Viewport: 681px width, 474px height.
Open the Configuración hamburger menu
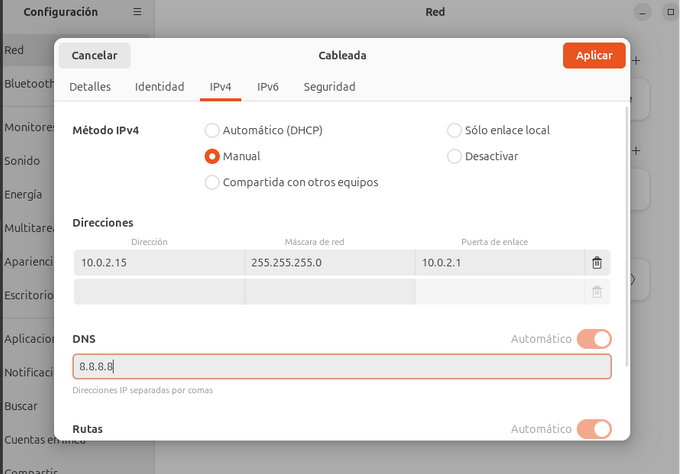138,12
